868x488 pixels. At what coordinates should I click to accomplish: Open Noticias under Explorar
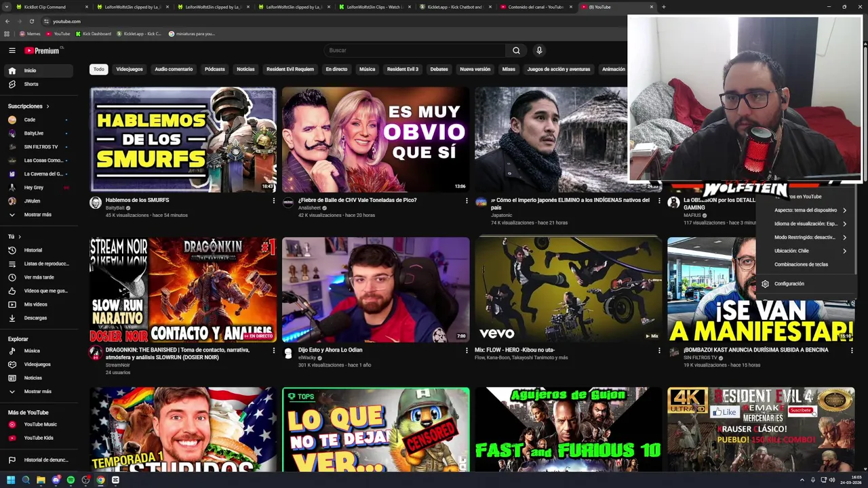pyautogui.click(x=39, y=378)
